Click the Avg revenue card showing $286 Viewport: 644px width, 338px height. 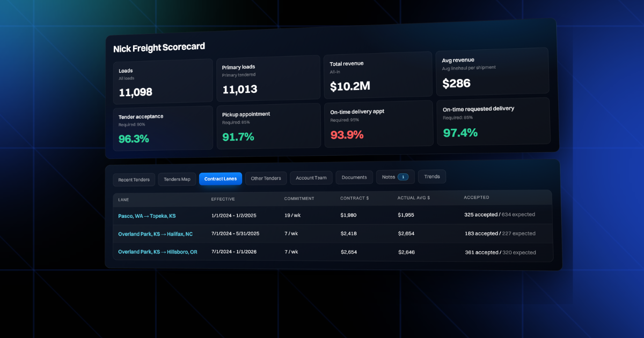tap(492, 71)
